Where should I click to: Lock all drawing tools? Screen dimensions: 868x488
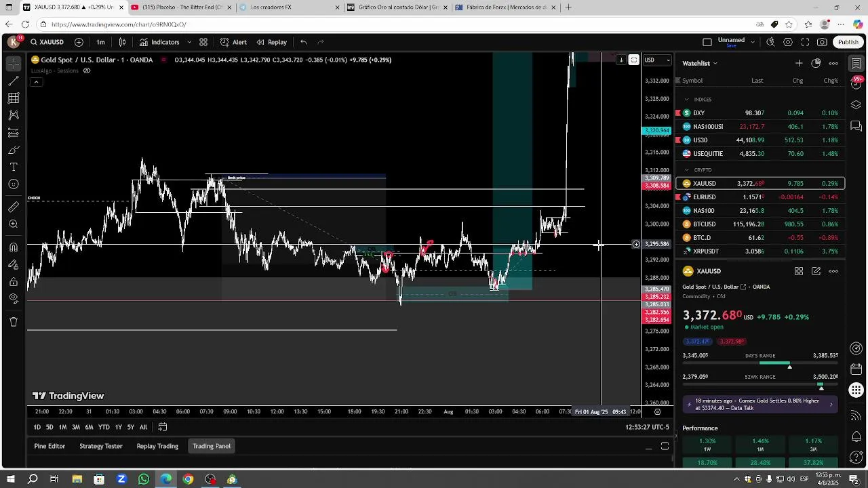(14, 281)
